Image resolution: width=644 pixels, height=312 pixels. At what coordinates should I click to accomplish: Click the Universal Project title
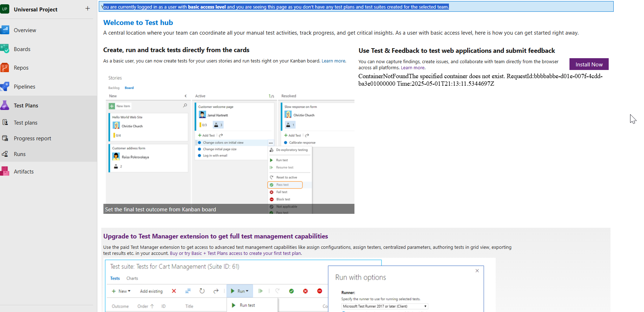(36, 10)
